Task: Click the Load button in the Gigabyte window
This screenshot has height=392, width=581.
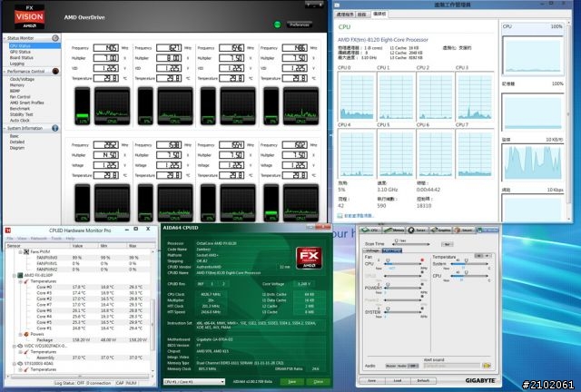Action: (x=398, y=380)
